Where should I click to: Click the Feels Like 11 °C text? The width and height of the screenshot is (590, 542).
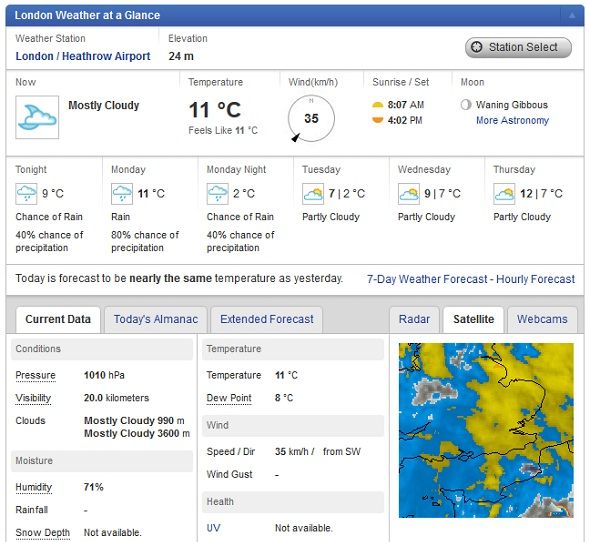[x=223, y=131]
